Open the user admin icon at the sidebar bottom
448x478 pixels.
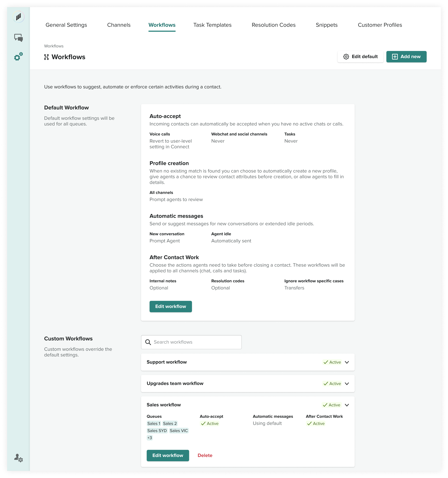coord(19,458)
